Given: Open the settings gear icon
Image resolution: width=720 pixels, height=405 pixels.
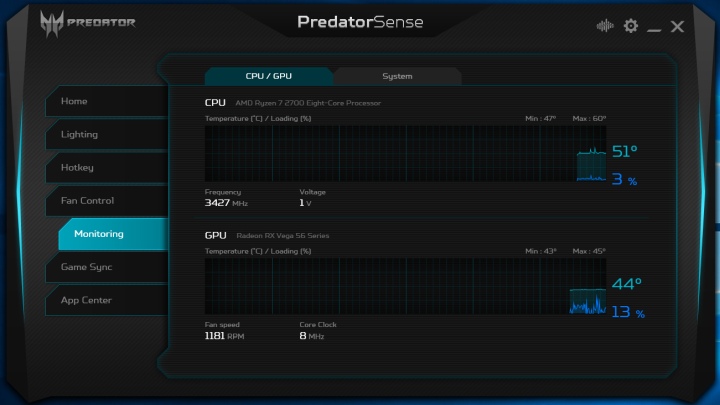Looking at the screenshot, I should (x=630, y=26).
